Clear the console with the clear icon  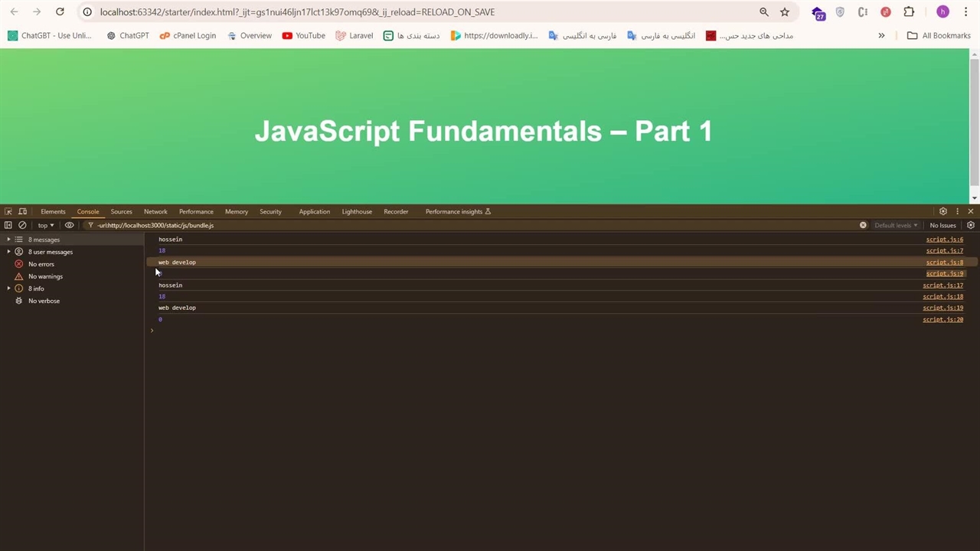coord(22,226)
